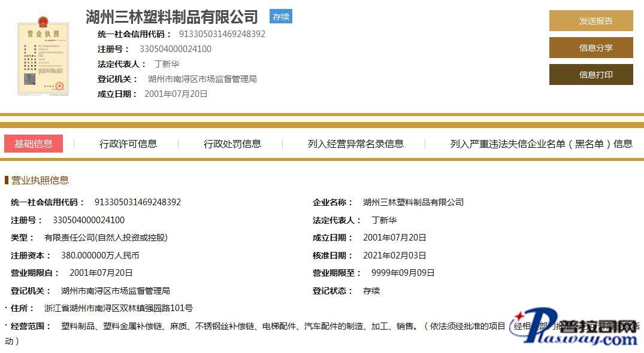Switch to the 行政许可信息 tab
Viewport: 644px width, 353px height.
[x=128, y=144]
